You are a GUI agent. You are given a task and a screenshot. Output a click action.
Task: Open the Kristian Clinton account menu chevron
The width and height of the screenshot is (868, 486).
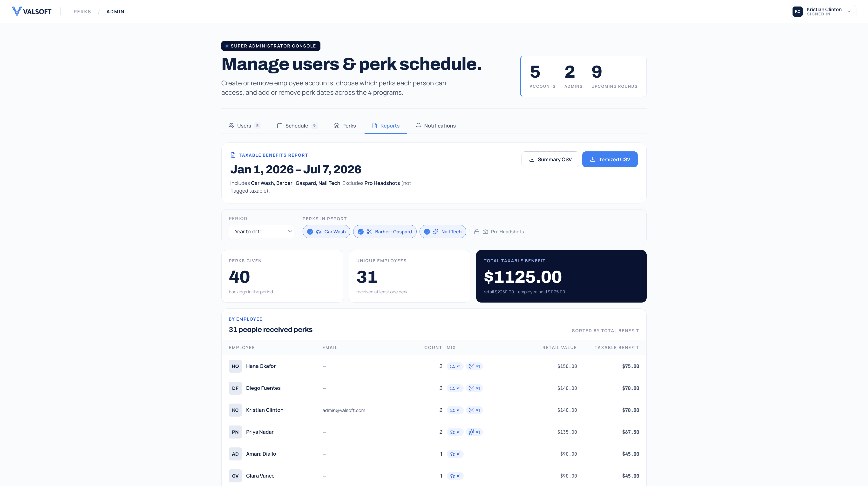(849, 12)
